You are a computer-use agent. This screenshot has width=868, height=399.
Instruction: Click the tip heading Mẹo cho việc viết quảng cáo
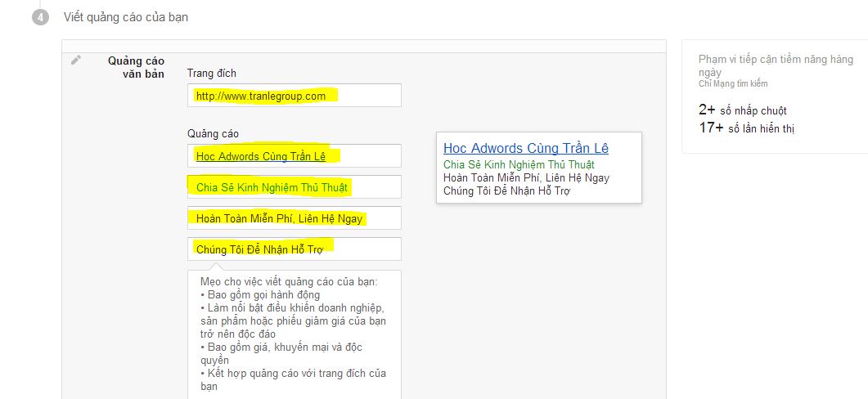289,282
